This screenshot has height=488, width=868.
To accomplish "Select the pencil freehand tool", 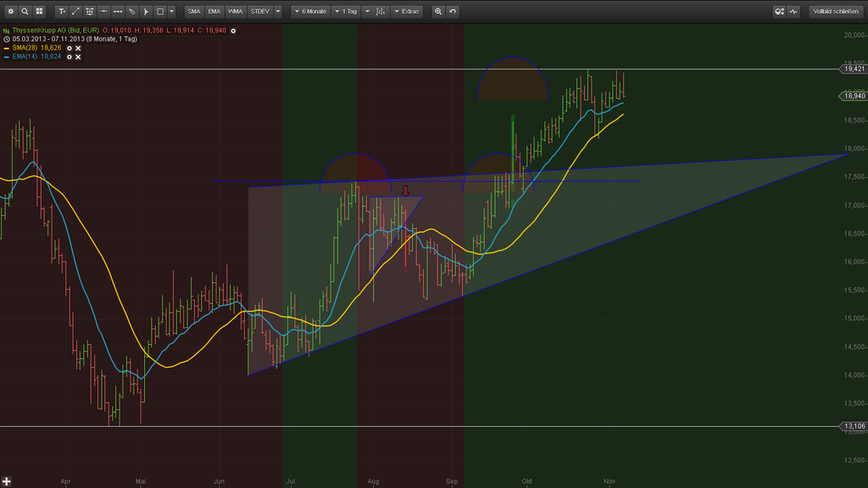I will (131, 11).
